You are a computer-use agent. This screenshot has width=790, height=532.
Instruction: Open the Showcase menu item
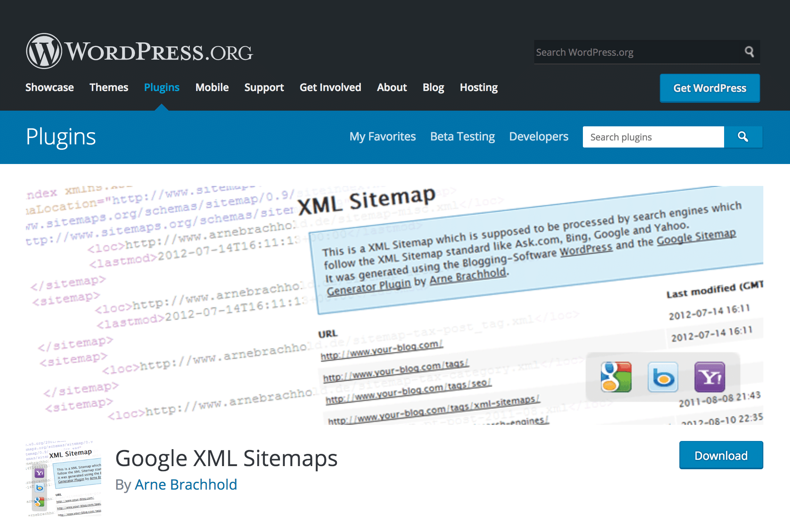point(49,87)
